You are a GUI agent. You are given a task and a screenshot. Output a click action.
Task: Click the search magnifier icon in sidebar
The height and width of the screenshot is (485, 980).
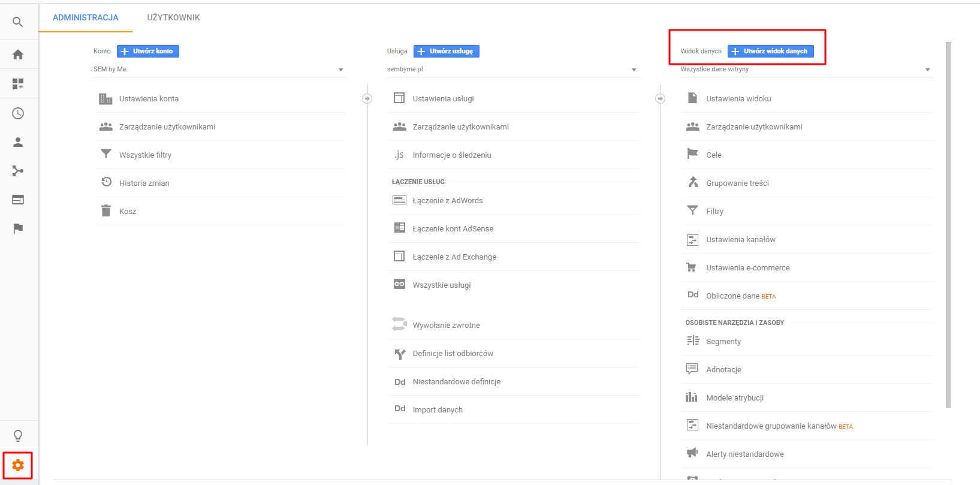pos(18,22)
